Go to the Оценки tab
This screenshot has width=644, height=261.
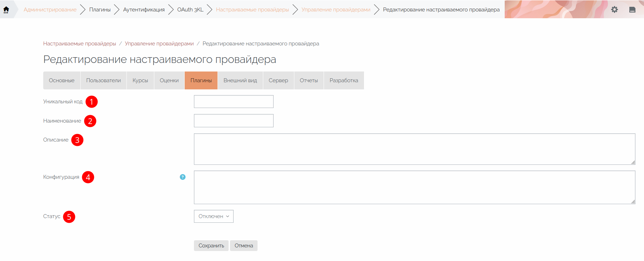coord(169,80)
